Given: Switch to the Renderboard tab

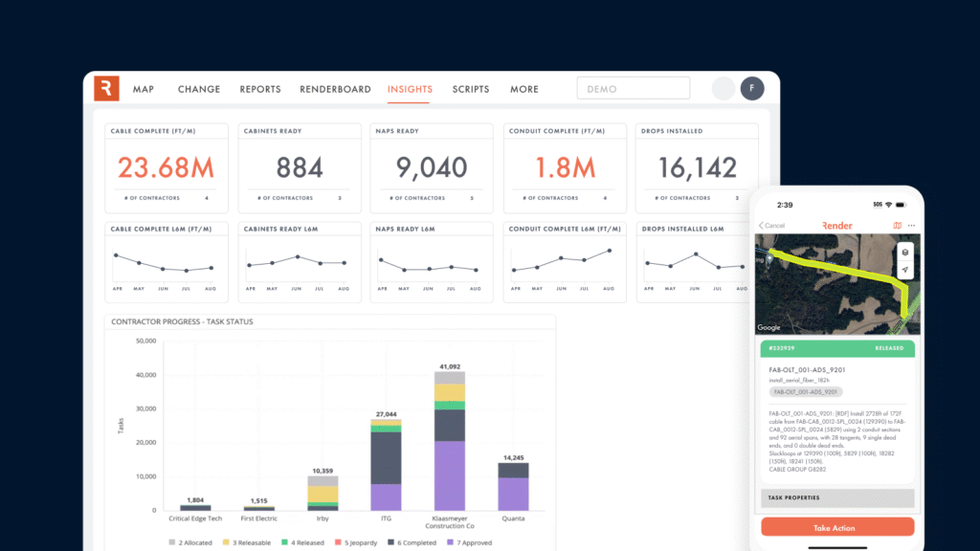Looking at the screenshot, I should point(335,89).
